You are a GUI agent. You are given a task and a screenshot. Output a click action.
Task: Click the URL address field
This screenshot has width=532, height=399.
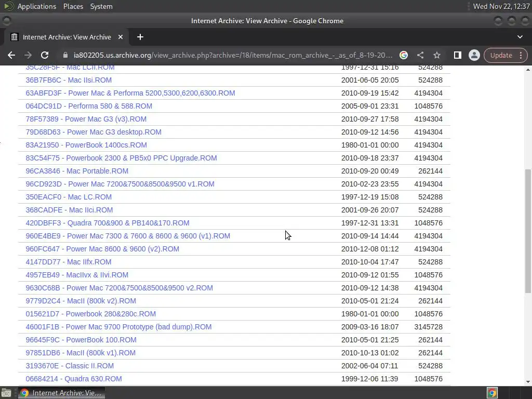(233, 55)
